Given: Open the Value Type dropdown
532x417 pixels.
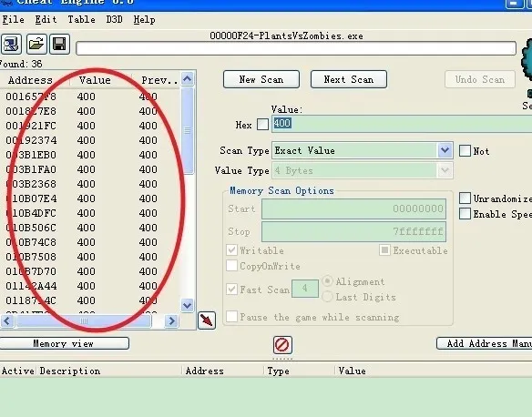Looking at the screenshot, I should pos(445,170).
